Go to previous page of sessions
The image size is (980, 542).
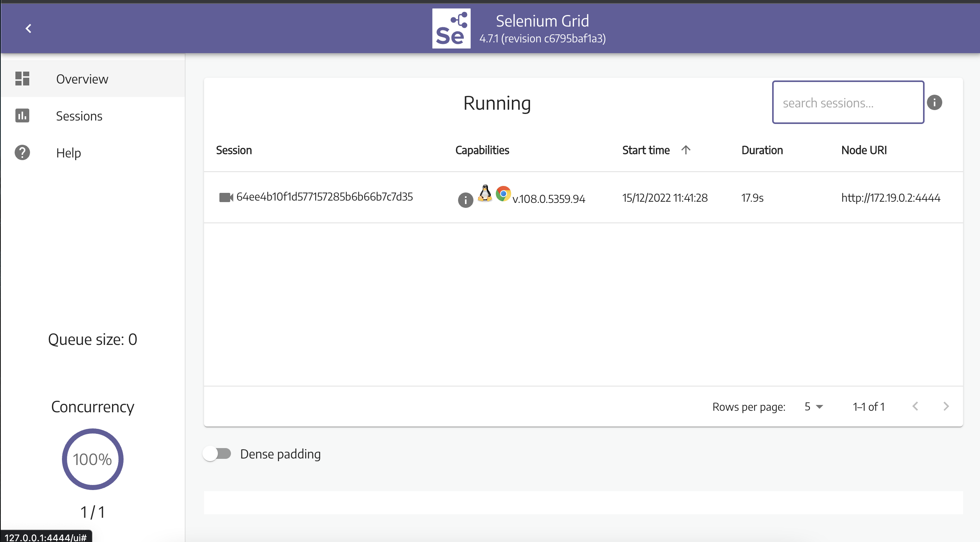[x=915, y=406]
